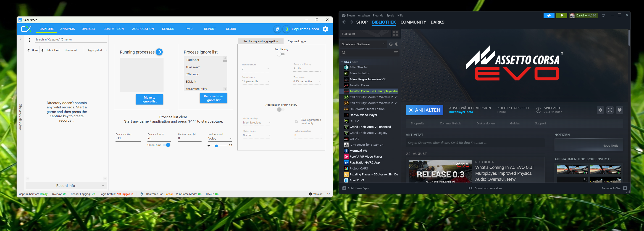644x231 pixels.
Task: Open Spiele und Software dropdown in Steam
Action: coord(363,44)
